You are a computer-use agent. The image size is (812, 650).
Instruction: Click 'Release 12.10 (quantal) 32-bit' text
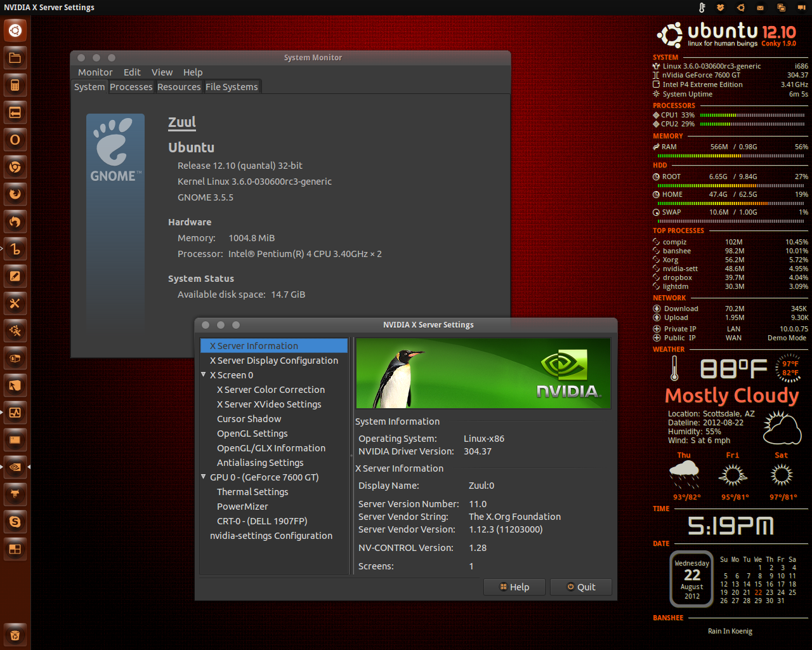tap(240, 166)
